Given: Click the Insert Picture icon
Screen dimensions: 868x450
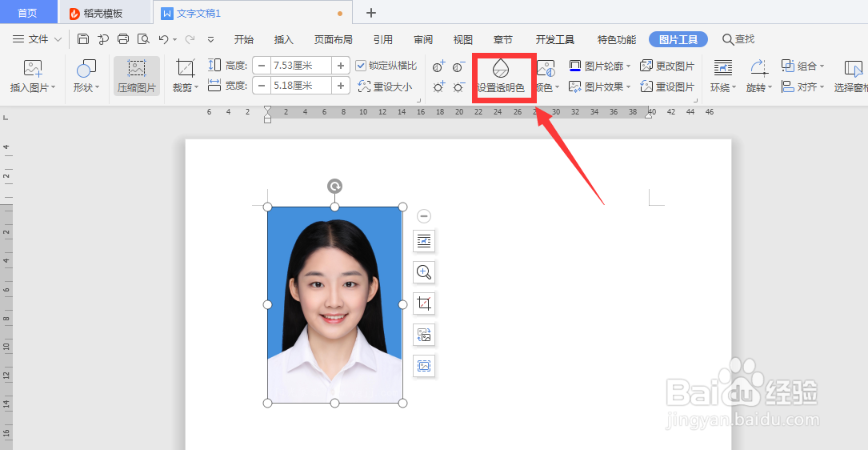Looking at the screenshot, I should (33, 68).
